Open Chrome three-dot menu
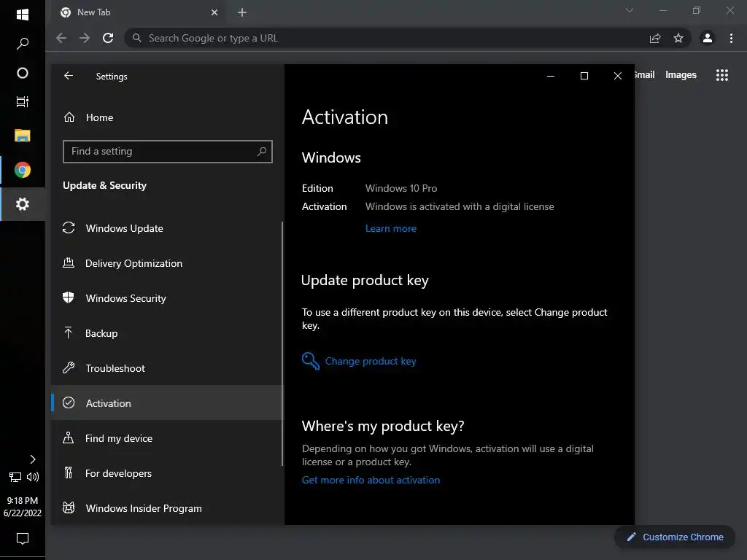 point(731,38)
